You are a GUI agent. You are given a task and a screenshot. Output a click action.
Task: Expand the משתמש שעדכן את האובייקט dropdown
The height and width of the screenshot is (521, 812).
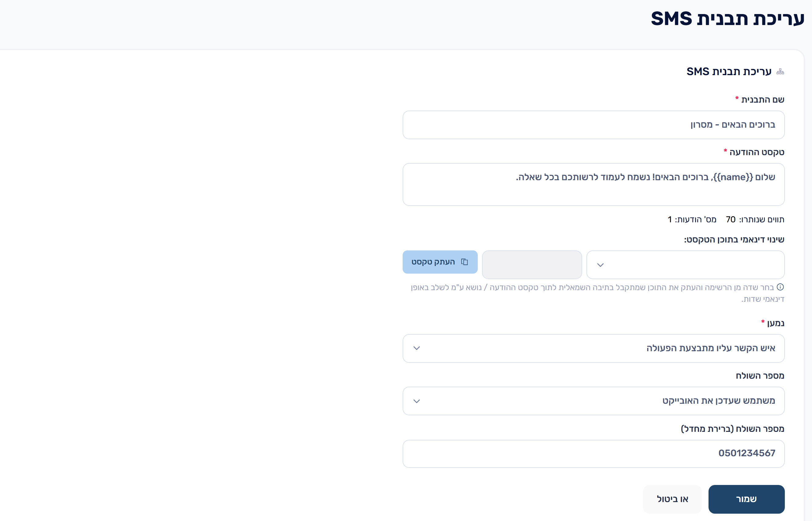(593, 401)
